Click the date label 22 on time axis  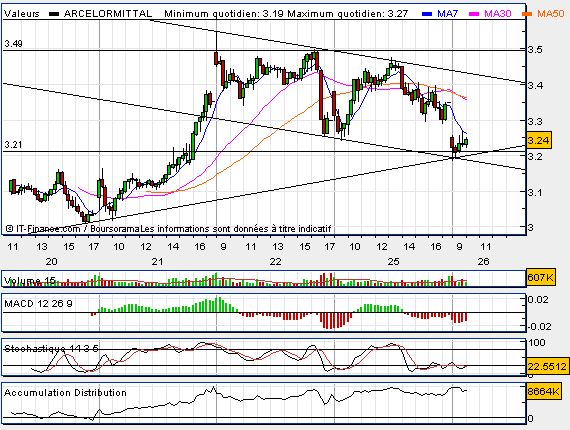(x=276, y=262)
